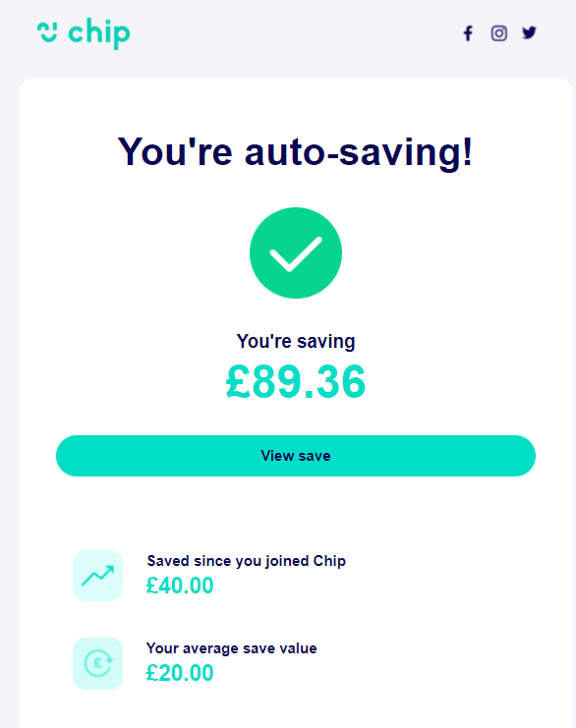Click the £20.00 average save amount

tap(180, 673)
